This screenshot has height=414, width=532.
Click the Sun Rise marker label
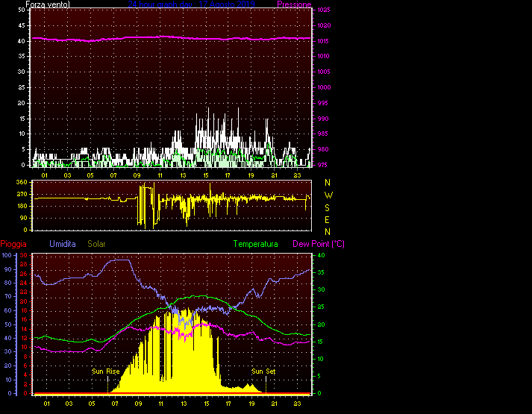coord(105,371)
